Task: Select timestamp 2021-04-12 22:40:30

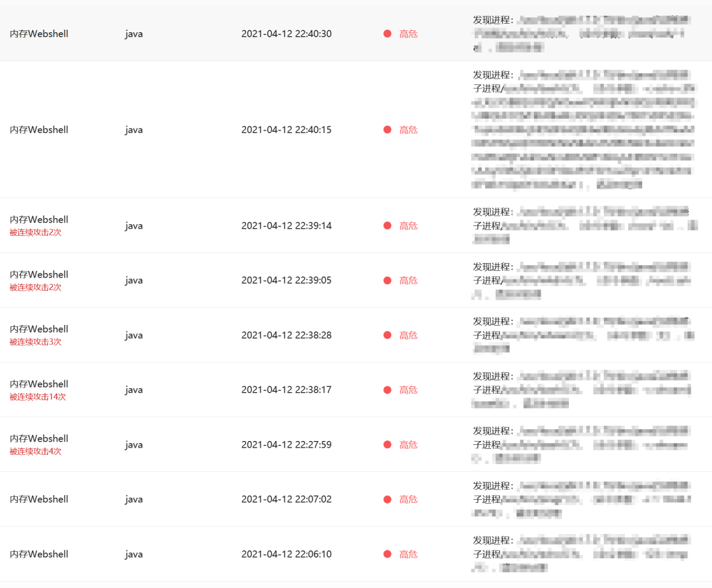Action: click(286, 34)
